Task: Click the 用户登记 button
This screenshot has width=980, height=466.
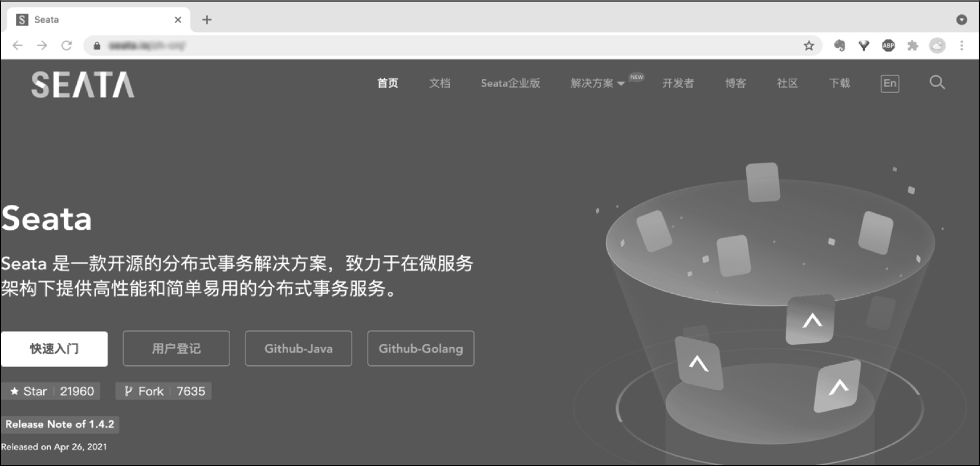Action: pos(176,349)
